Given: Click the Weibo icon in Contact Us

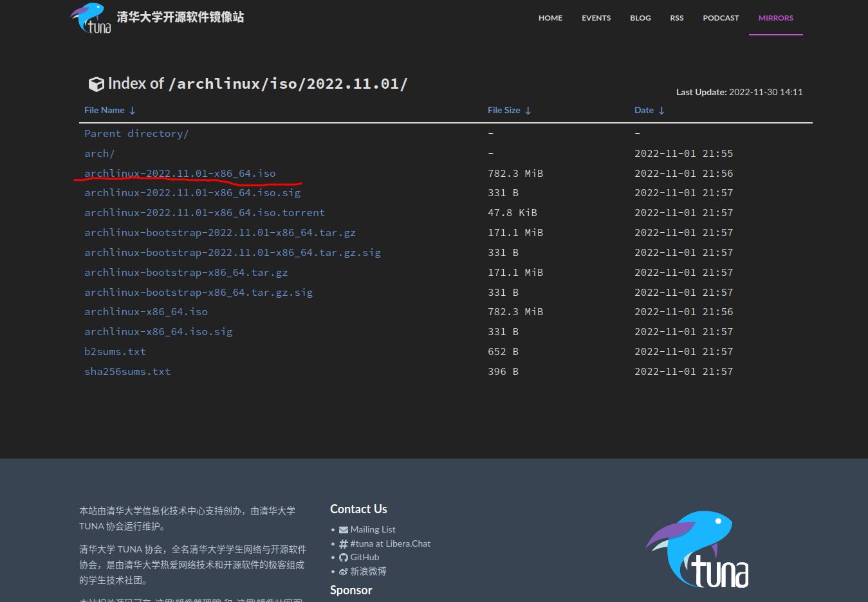Looking at the screenshot, I should 343,572.
